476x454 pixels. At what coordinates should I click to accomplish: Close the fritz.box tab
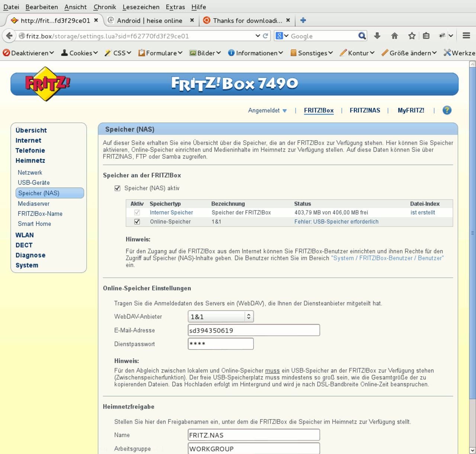pos(96,20)
